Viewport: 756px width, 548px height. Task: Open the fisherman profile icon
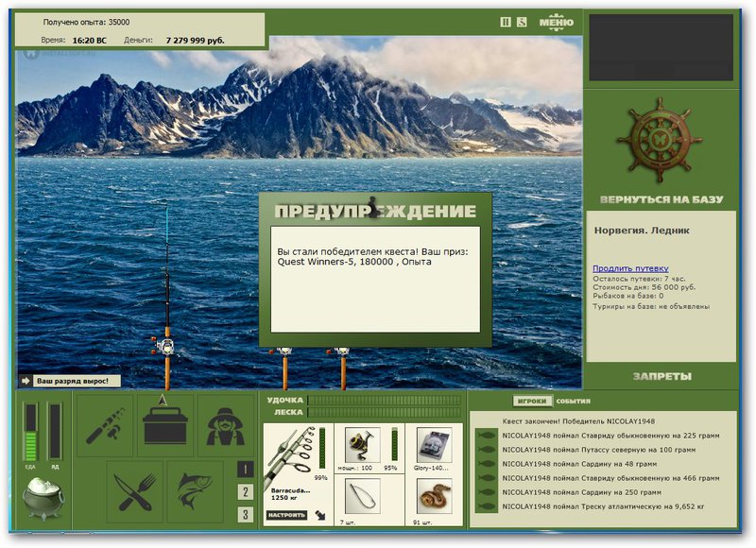[225, 425]
